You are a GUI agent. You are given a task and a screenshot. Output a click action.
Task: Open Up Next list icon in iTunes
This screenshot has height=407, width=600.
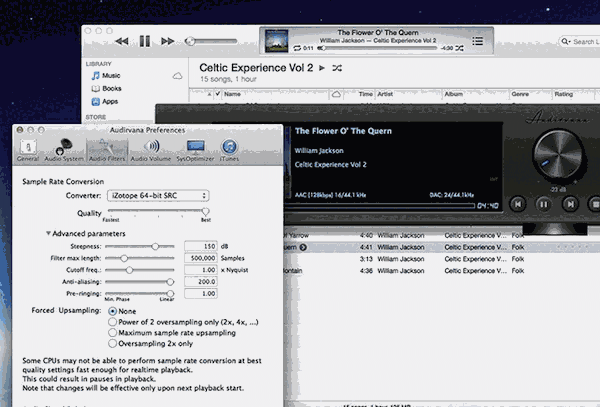[x=478, y=41]
